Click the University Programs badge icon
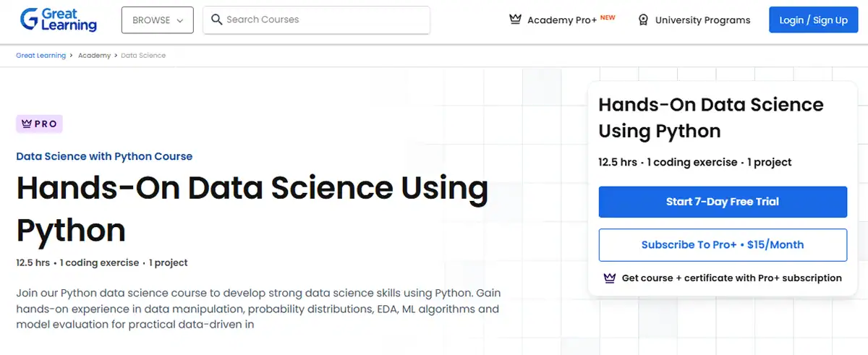868x355 pixels. [x=643, y=20]
